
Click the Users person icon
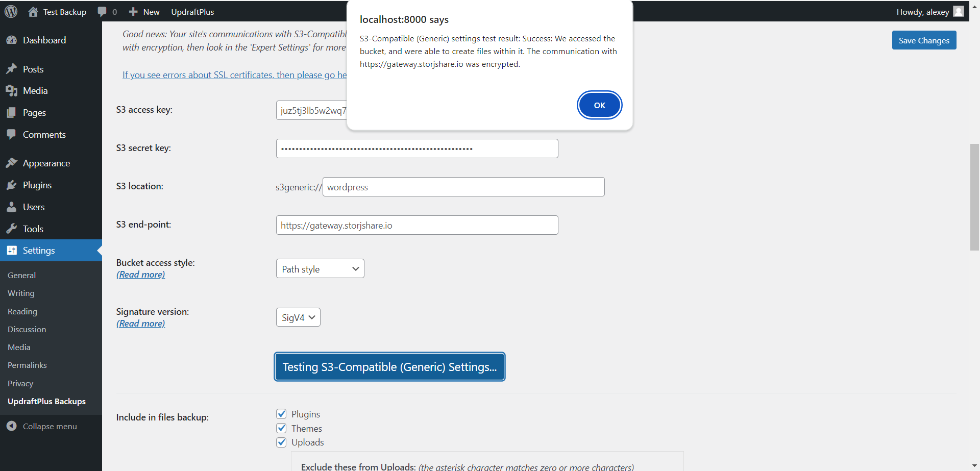12,207
